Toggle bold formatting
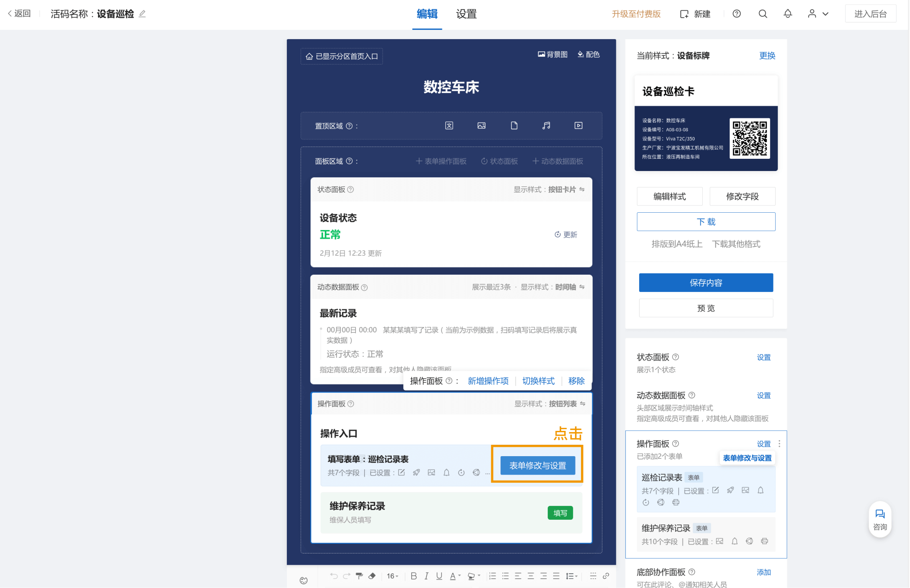 414,576
